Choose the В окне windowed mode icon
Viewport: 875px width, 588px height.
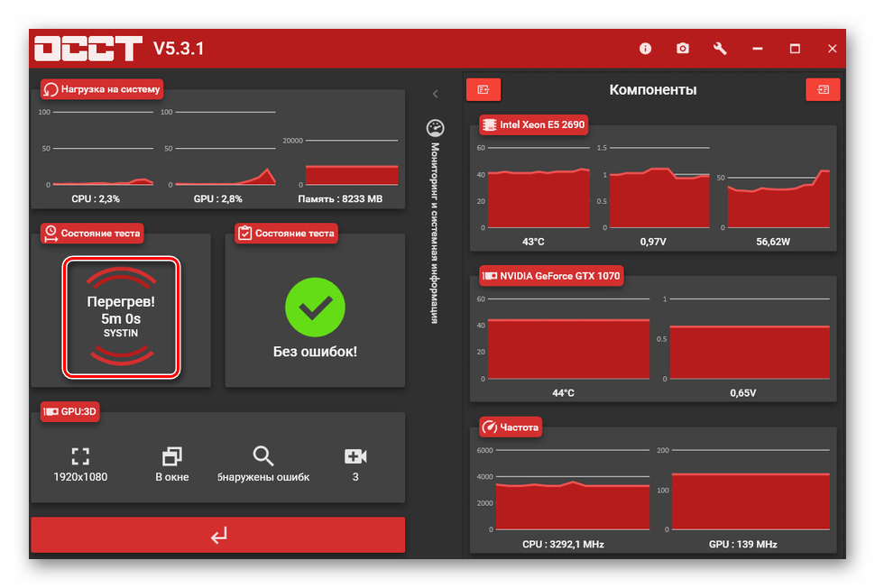coord(172,456)
